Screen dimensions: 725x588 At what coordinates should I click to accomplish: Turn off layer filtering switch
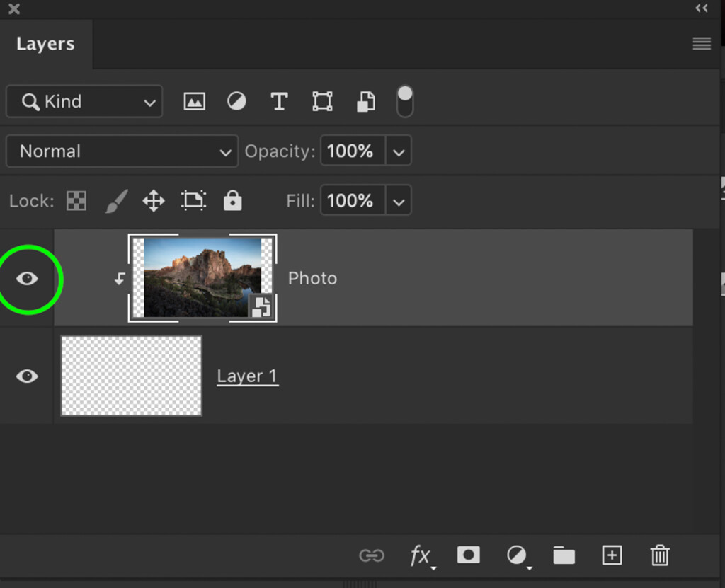404,100
